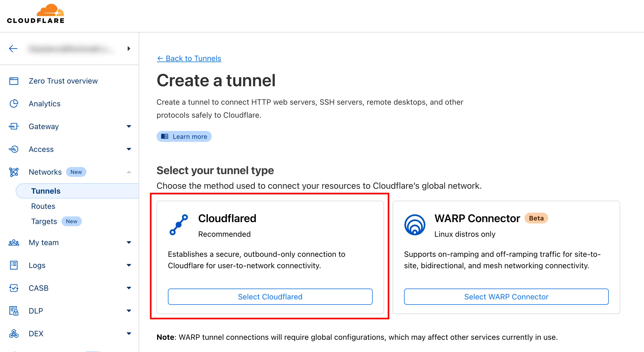Click the WARP Connector radar icon
This screenshot has width=644, height=352.
415,225
